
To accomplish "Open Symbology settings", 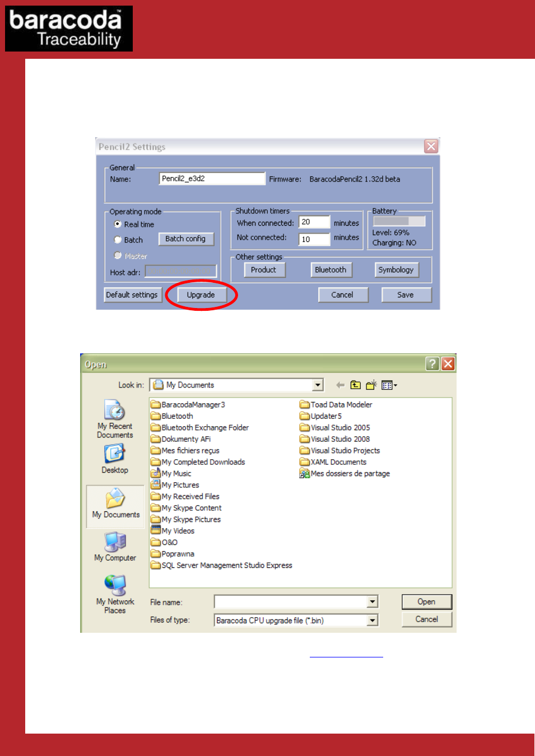I will pyautogui.click(x=396, y=270).
